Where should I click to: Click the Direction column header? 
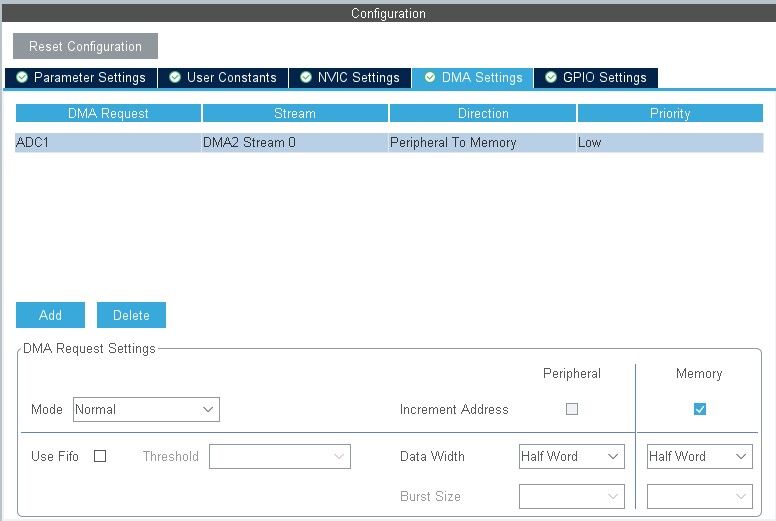(483, 113)
